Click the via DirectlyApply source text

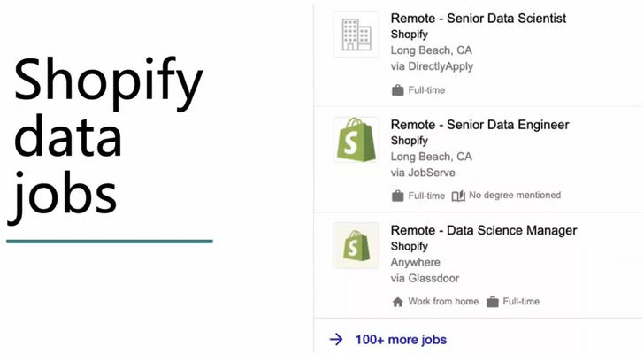pyautogui.click(x=432, y=66)
